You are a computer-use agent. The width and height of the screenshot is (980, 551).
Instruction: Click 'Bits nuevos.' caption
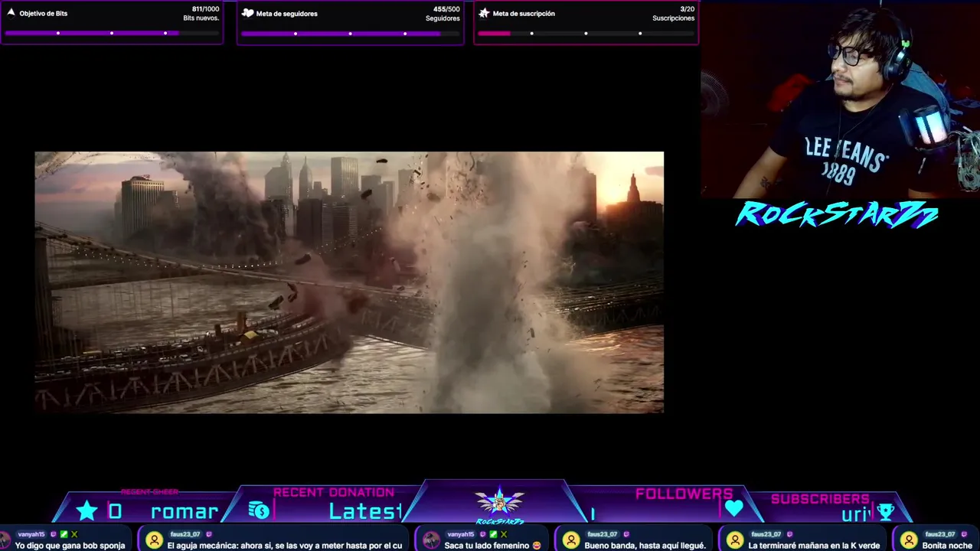coord(201,18)
